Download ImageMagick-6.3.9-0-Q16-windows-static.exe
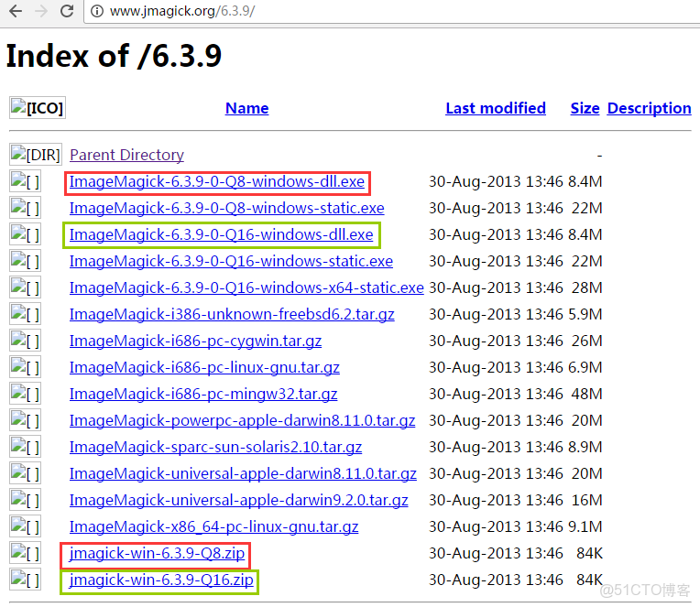700x607 pixels. pos(231,261)
